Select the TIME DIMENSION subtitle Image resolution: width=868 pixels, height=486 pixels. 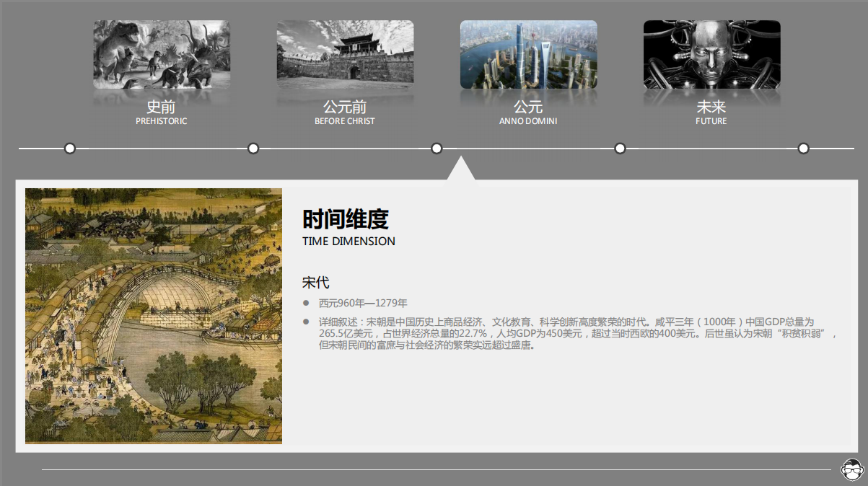348,242
